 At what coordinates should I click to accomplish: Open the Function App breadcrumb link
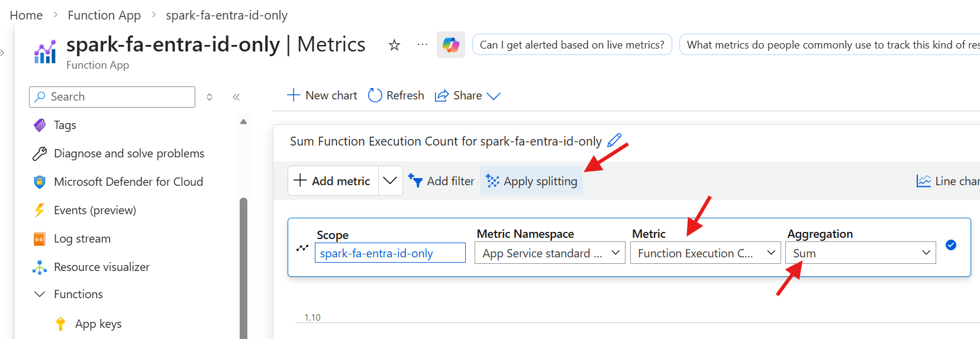[104, 15]
